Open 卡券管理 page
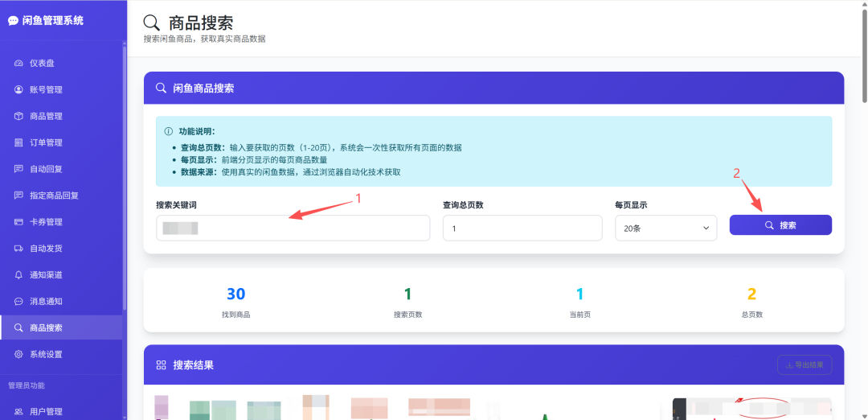868x420 pixels. [x=61, y=222]
